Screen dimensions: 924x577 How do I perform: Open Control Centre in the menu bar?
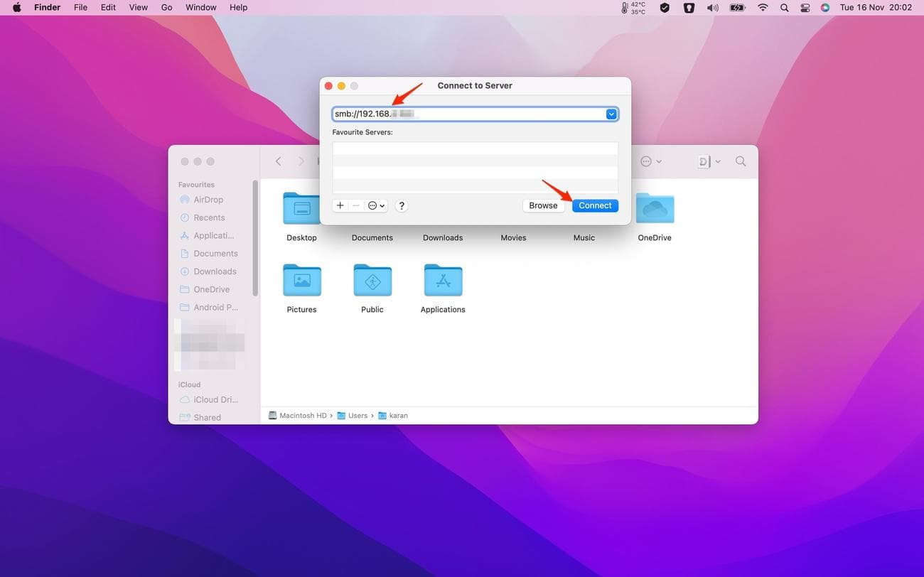(x=805, y=7)
